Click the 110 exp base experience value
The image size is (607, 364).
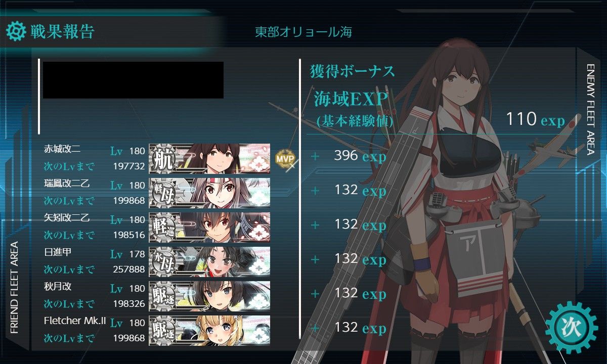coord(536,120)
